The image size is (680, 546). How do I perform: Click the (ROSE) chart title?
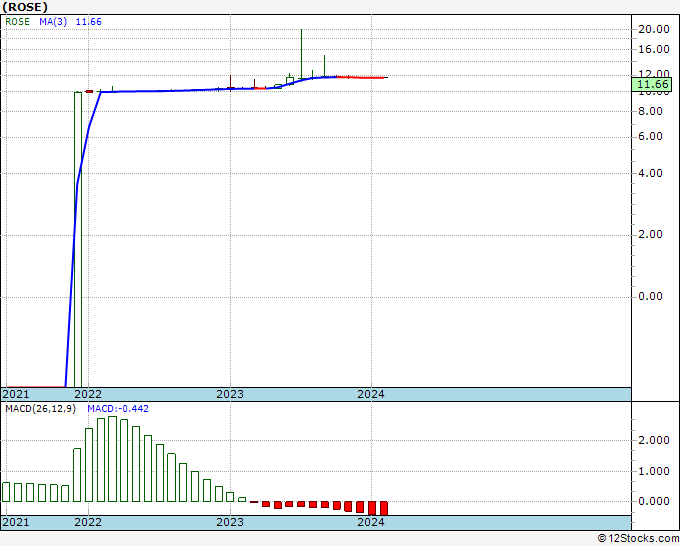[25, 7]
